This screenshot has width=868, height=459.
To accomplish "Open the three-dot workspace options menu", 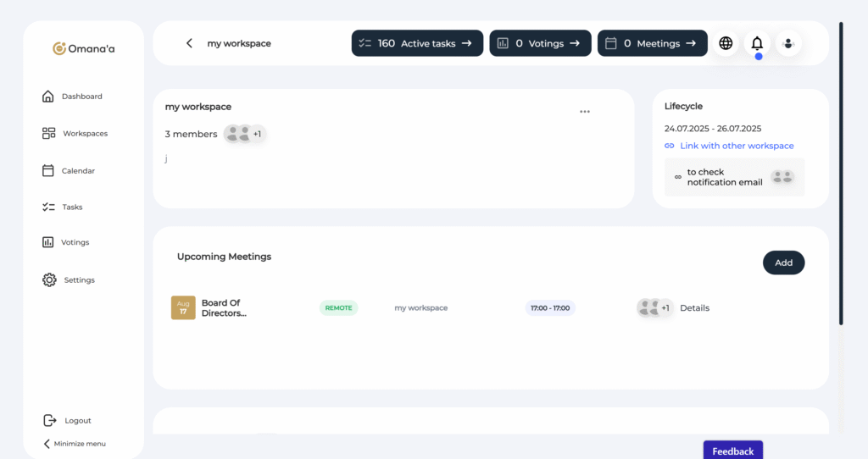I will click(584, 112).
